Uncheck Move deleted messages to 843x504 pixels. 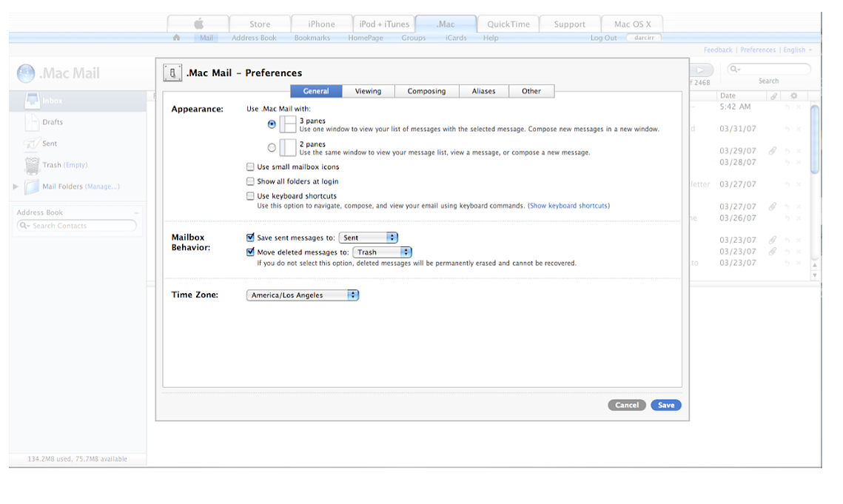tap(250, 252)
